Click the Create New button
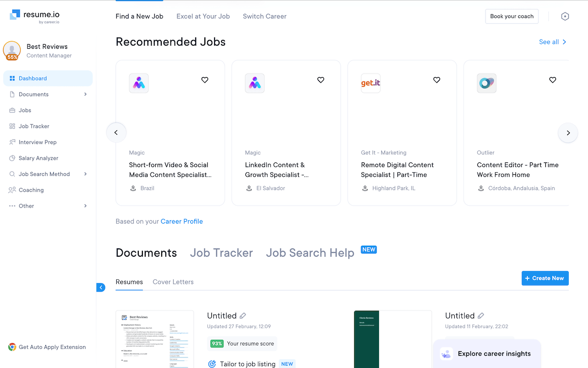This screenshot has width=588, height=368. [545, 278]
